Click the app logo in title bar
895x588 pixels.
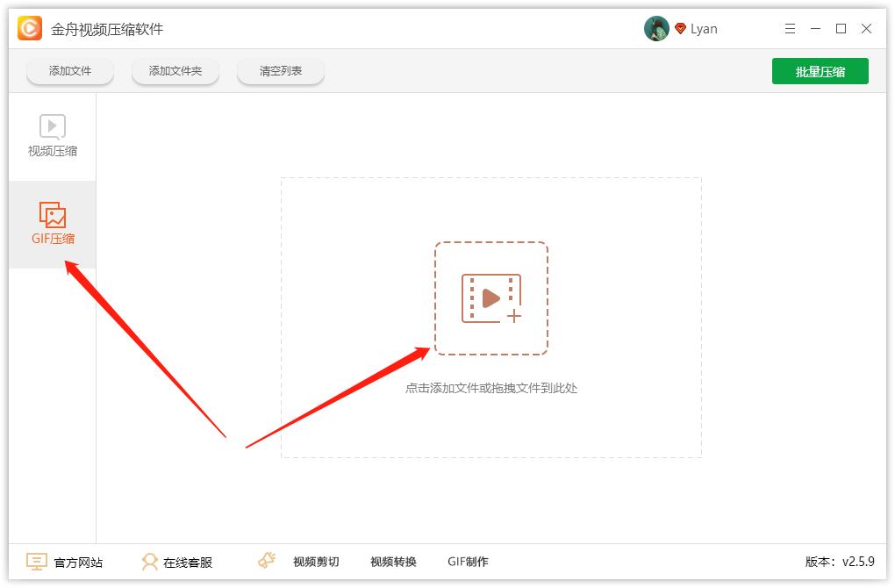click(28, 28)
